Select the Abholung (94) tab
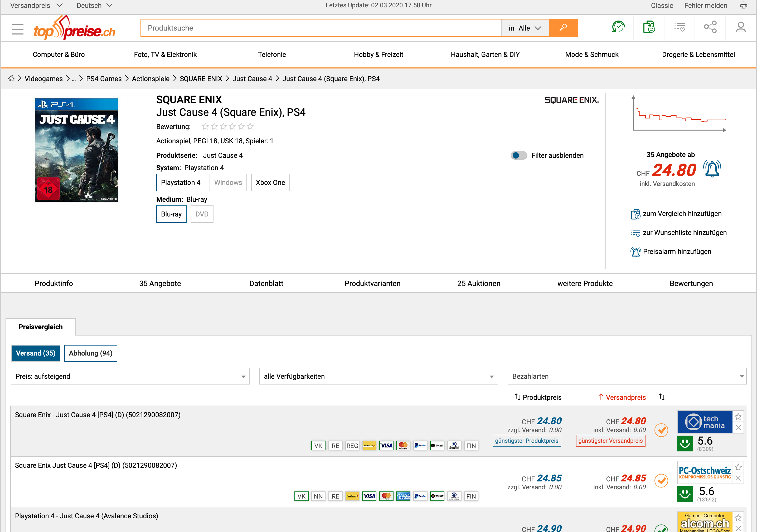 click(91, 353)
